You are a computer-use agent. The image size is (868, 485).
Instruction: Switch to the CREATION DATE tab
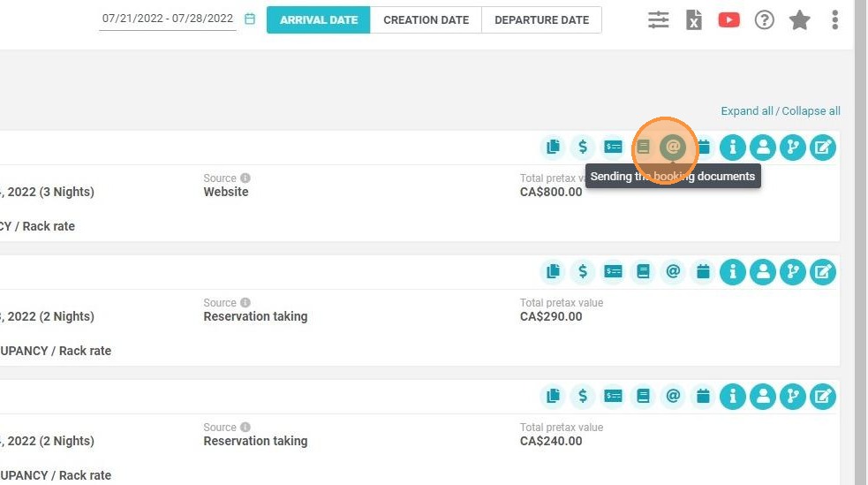[426, 20]
